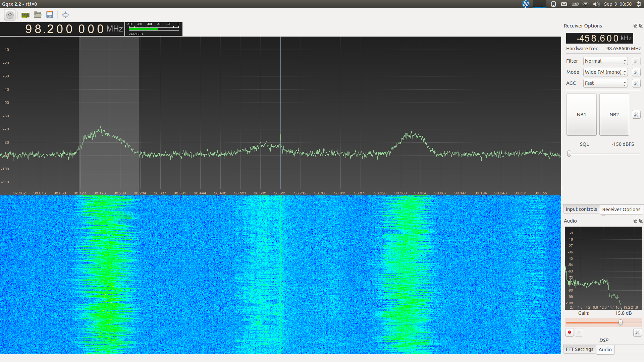This screenshot has height=362, width=644.
Task: Open the AGC settings wrench button
Action: tap(636, 83)
